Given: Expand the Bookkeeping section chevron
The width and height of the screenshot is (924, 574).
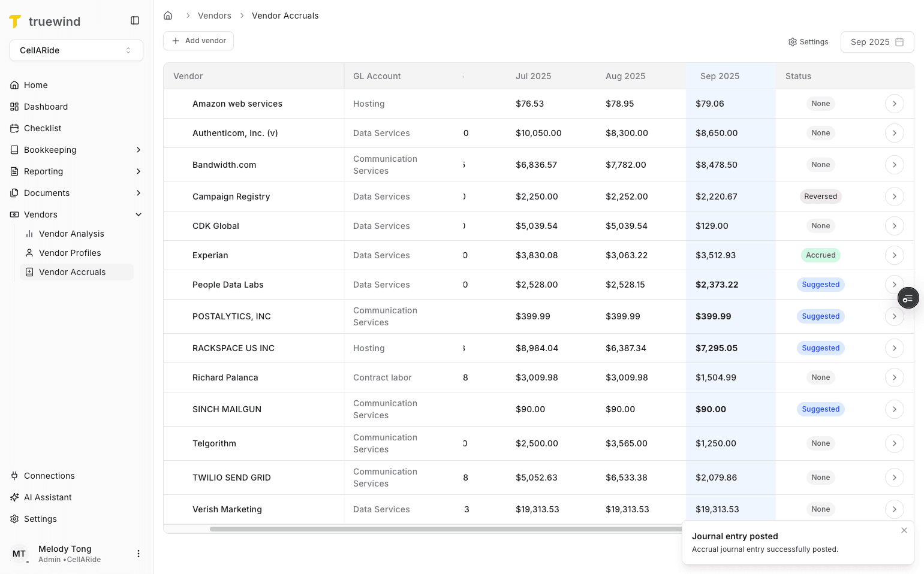Looking at the screenshot, I should coord(139,150).
